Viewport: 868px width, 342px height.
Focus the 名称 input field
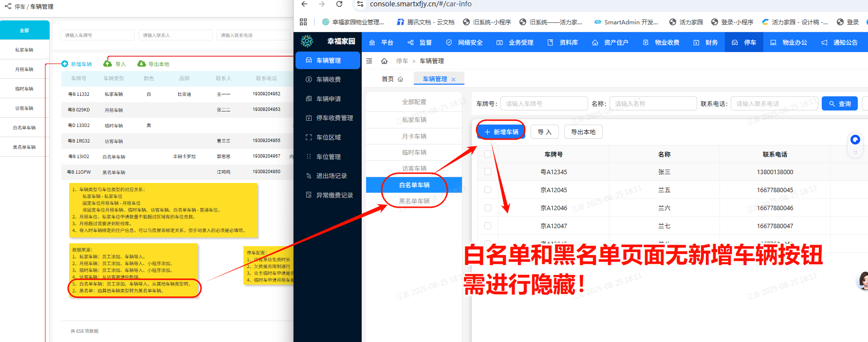coord(653,104)
